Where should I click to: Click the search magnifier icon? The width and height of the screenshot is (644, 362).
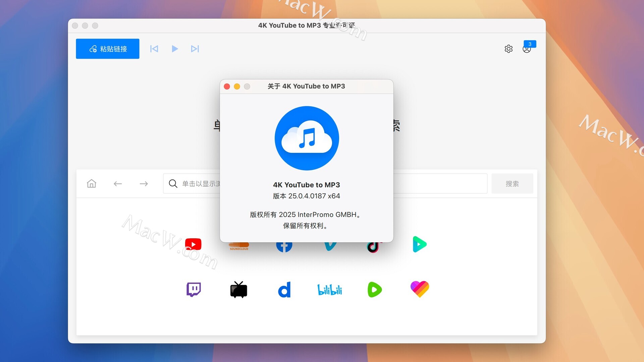(173, 184)
